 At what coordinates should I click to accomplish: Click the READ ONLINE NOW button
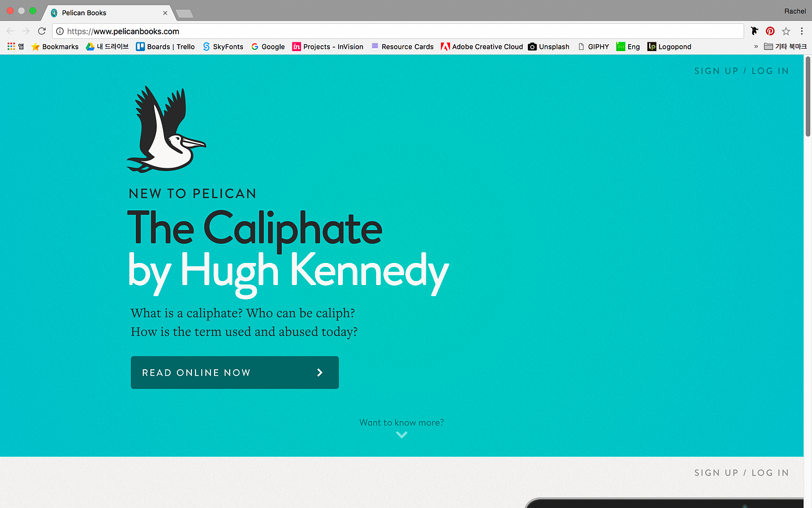tap(234, 372)
